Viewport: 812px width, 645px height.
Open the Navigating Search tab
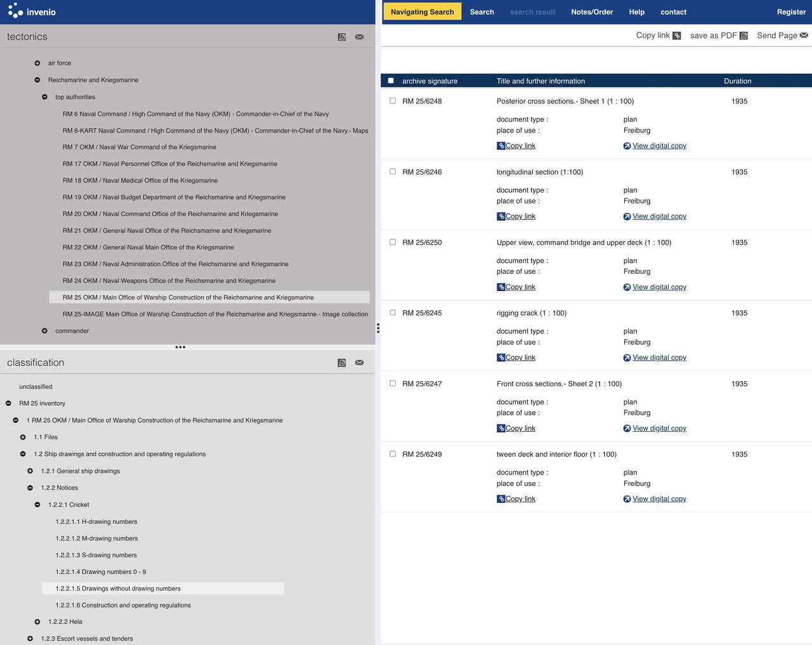(422, 12)
